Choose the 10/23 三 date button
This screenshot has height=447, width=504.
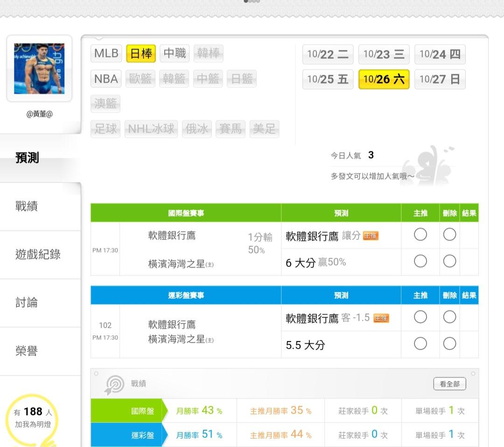[x=384, y=54]
